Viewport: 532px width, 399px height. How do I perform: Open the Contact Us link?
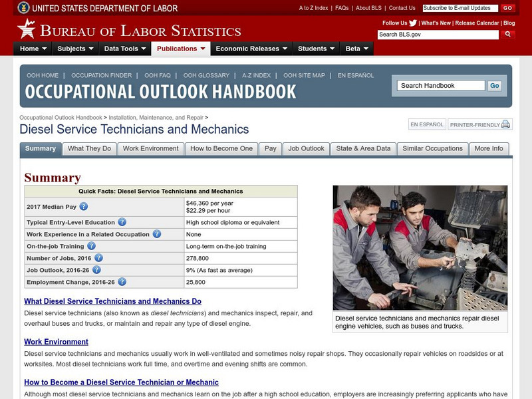[402, 8]
